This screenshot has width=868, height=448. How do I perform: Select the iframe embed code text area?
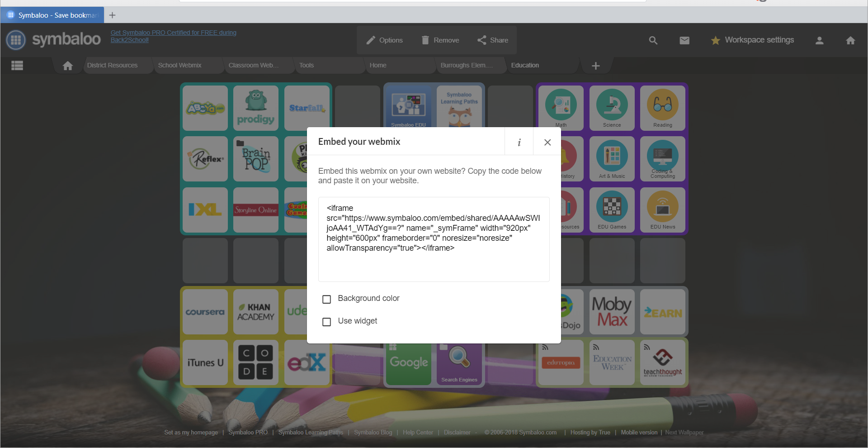coord(434,239)
